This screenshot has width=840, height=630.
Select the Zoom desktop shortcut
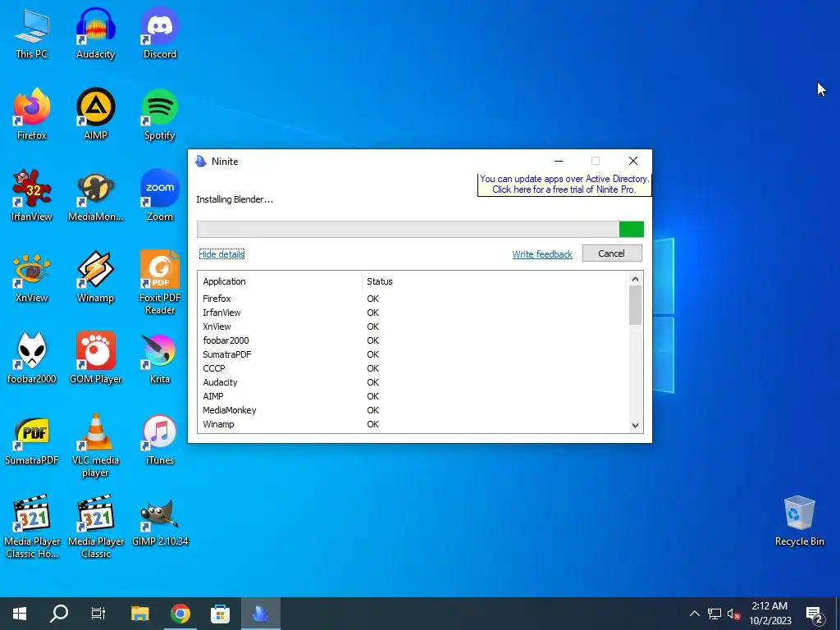pyautogui.click(x=160, y=196)
